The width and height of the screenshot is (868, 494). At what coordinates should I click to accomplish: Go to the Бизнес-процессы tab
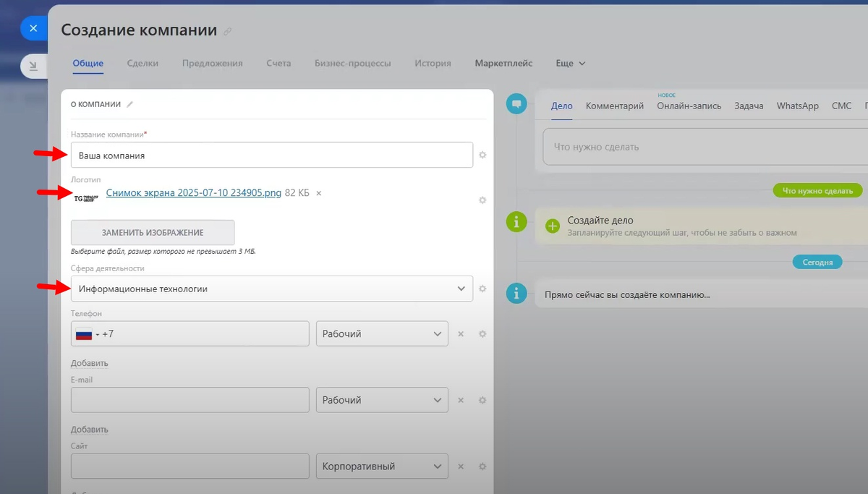pos(352,64)
